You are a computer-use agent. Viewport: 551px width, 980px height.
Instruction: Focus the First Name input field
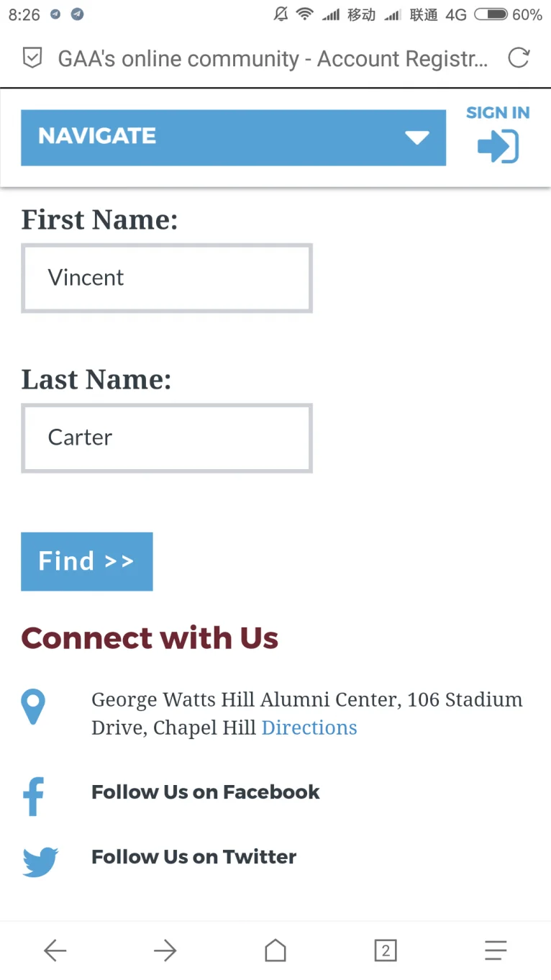pos(167,278)
